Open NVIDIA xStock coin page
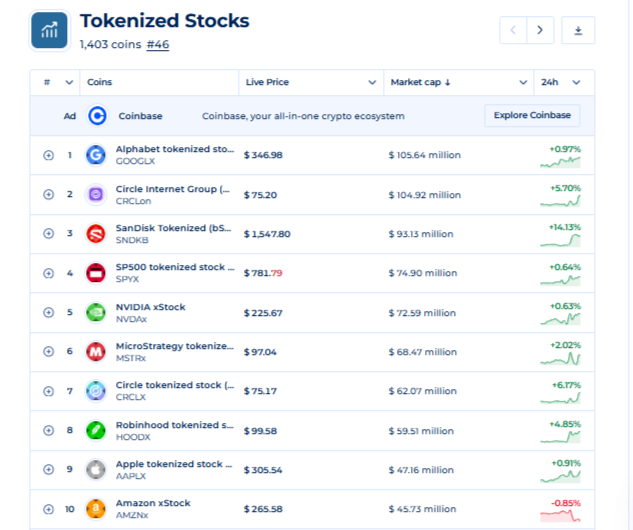The width and height of the screenshot is (633, 530). pyautogui.click(x=151, y=307)
